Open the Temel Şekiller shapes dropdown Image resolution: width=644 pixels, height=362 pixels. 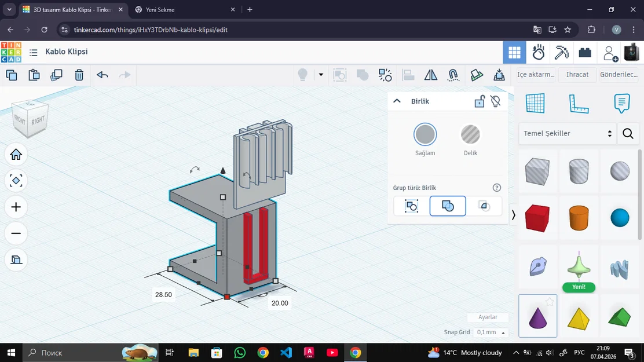567,134
